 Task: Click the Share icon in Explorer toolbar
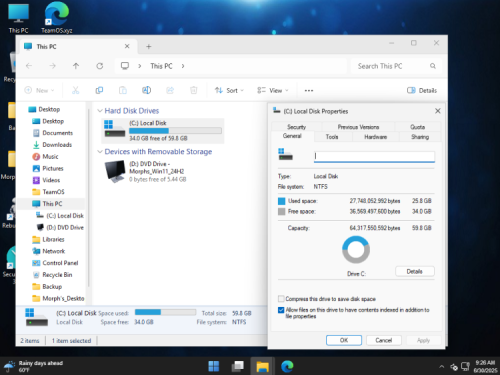tap(170, 90)
